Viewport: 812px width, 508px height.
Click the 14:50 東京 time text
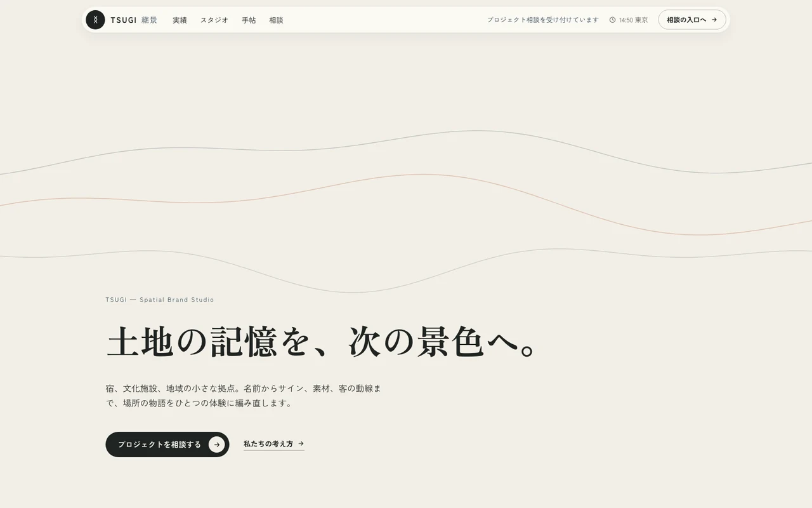coord(634,20)
